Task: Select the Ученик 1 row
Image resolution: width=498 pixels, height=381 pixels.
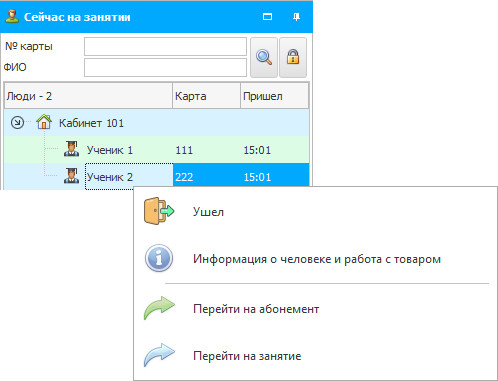Action: pyautogui.click(x=157, y=150)
